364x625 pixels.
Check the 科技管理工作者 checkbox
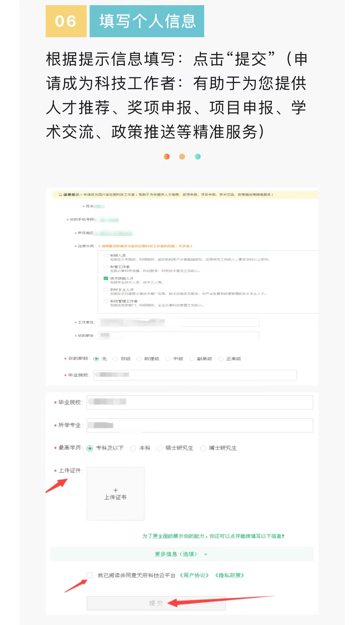(x=105, y=301)
